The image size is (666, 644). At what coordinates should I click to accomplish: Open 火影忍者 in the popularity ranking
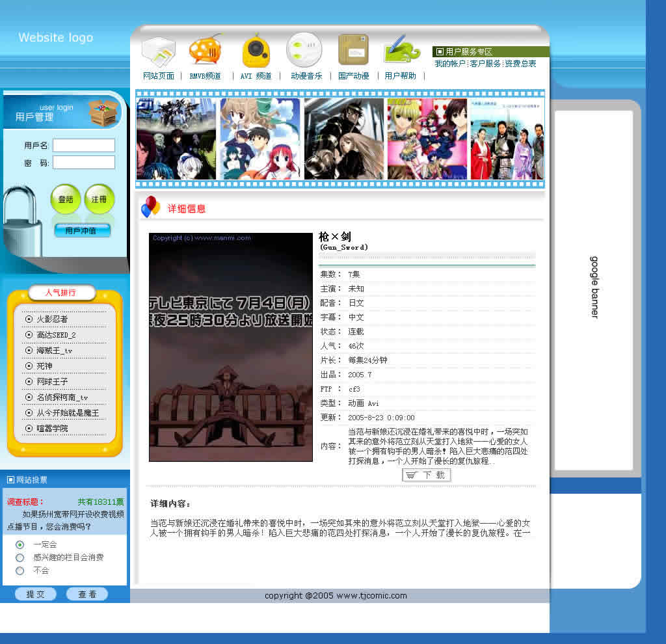52,319
